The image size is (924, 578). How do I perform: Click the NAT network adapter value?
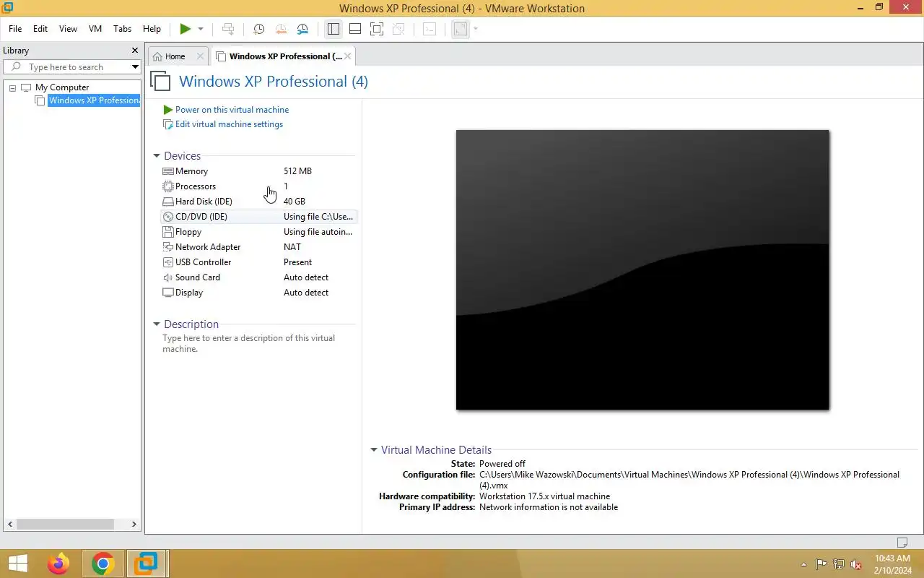point(292,247)
